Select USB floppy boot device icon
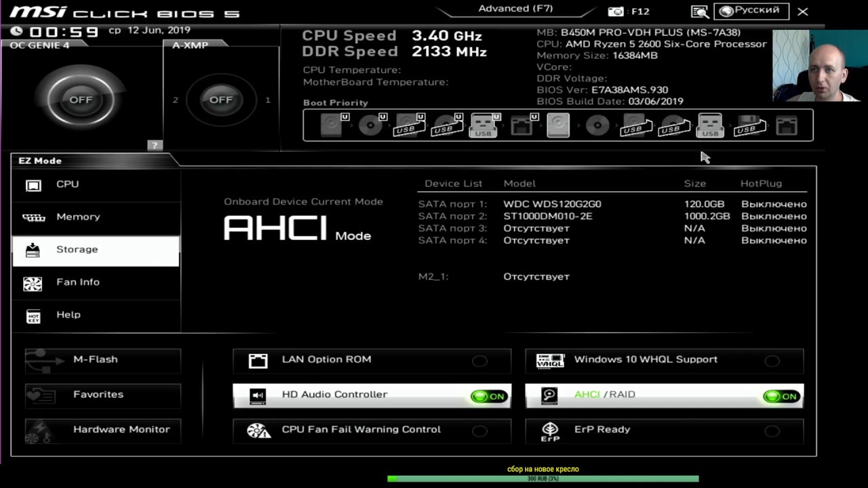Screen dimensions: 868x488 click(749, 125)
